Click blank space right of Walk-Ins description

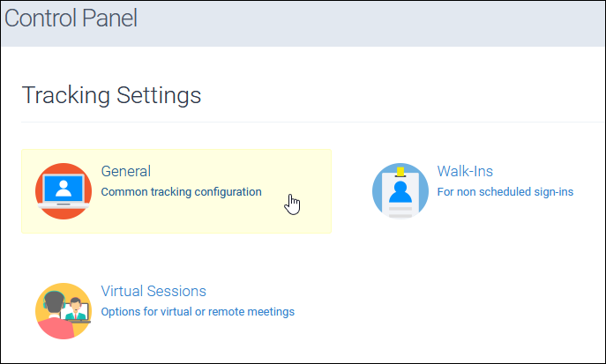tap(589, 191)
